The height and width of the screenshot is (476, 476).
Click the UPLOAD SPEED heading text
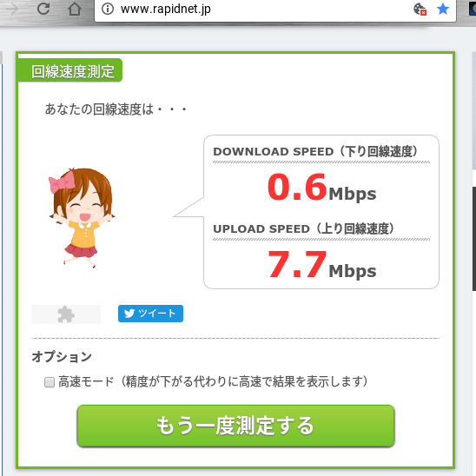click(303, 228)
